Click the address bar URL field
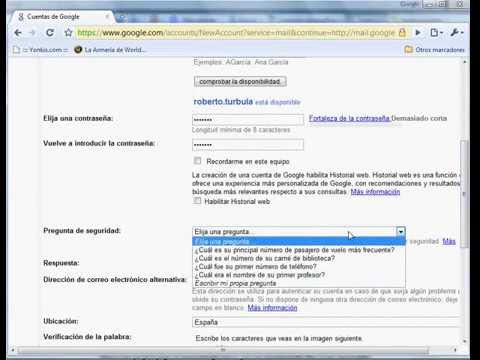480x360 pixels. click(236, 33)
